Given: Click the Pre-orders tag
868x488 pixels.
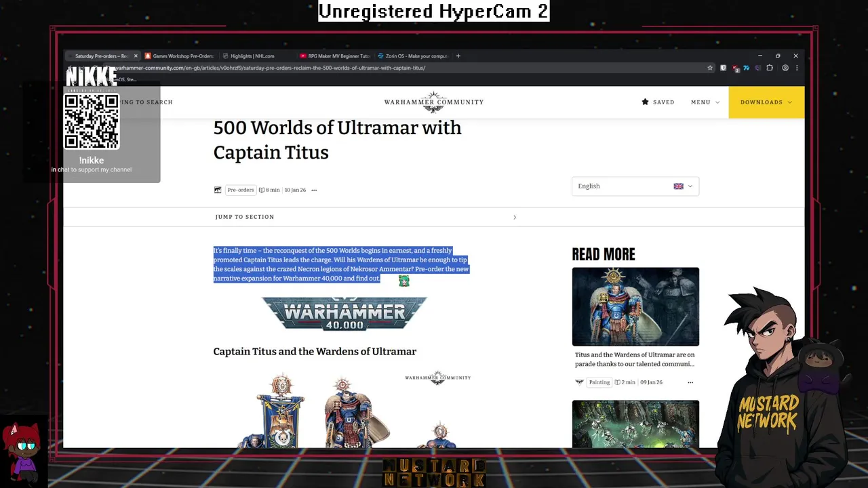Looking at the screenshot, I should point(241,190).
